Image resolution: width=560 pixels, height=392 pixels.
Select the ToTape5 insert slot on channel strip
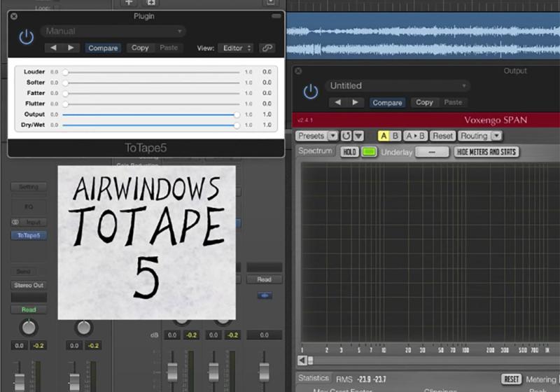[29, 236]
